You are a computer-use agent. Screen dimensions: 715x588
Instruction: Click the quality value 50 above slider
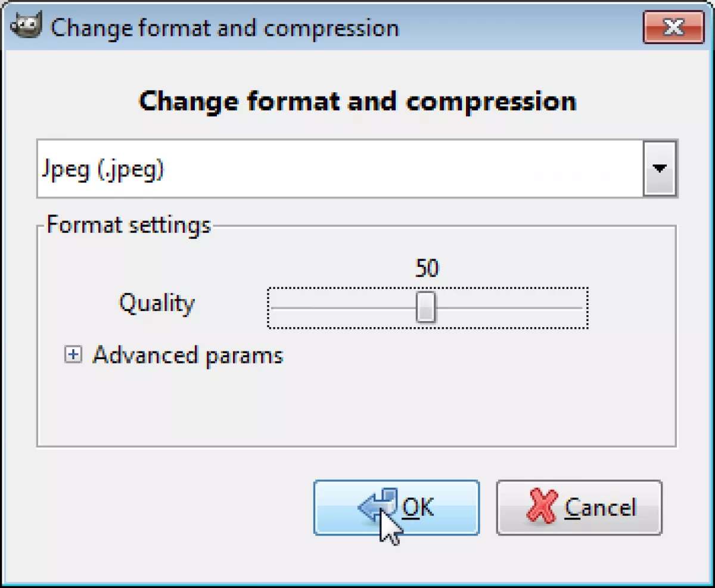coord(427,269)
